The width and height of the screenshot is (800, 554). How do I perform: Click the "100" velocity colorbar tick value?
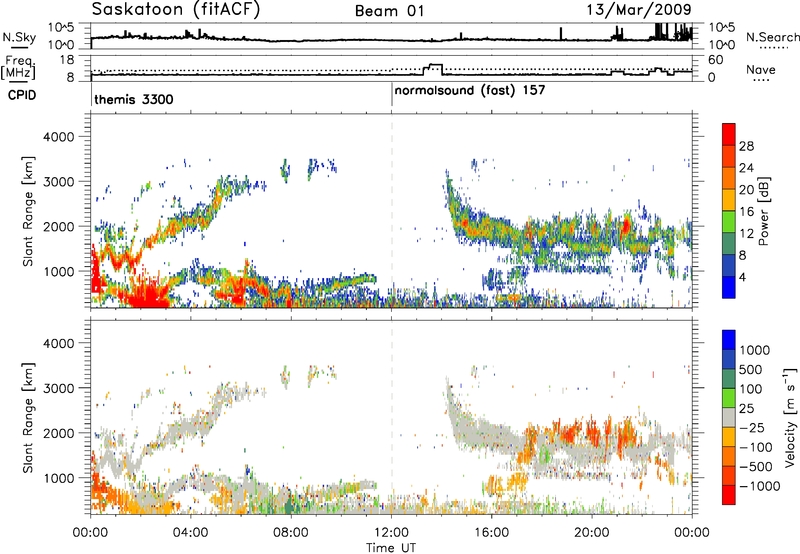coord(751,389)
